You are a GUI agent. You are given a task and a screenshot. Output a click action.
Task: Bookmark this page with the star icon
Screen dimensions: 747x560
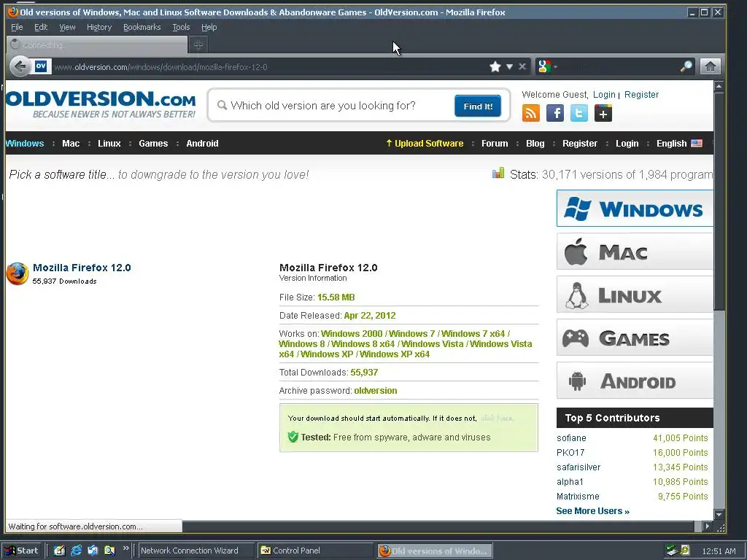coord(495,66)
